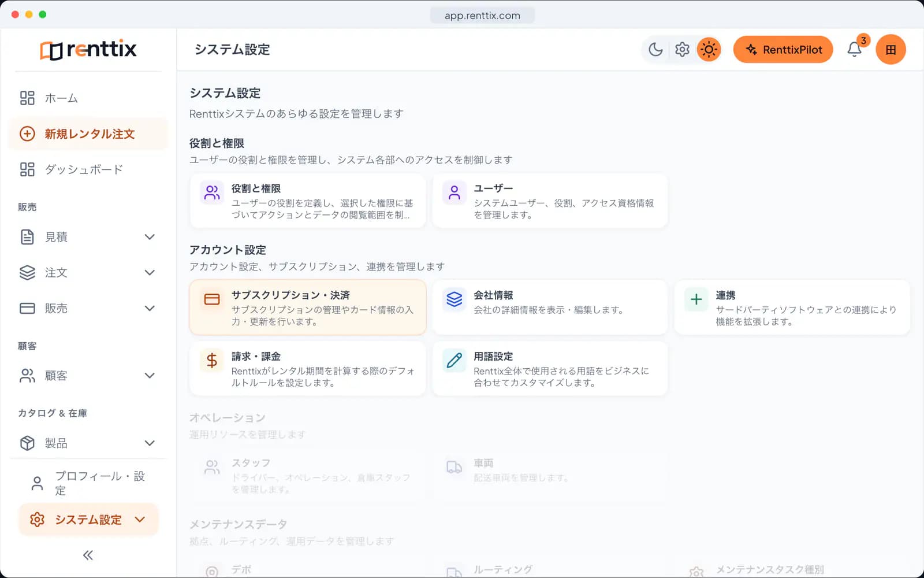Click the 車両 truck icon
The width and height of the screenshot is (924, 578).
click(454, 467)
